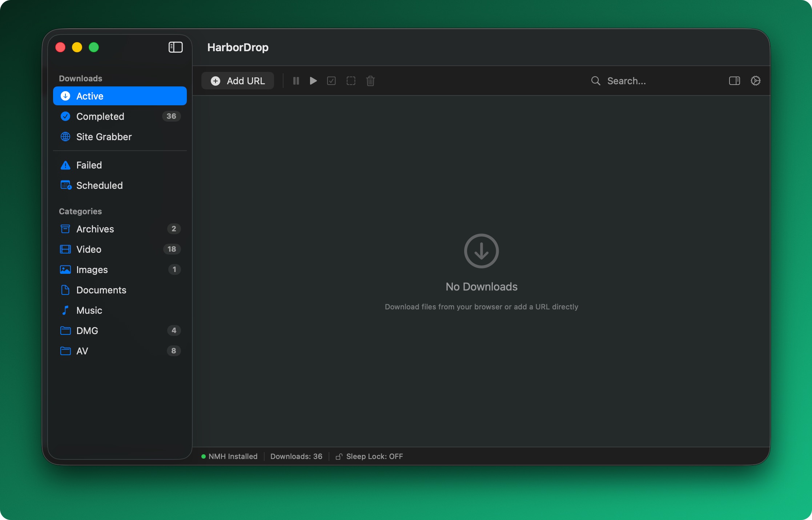The height and width of the screenshot is (520, 812).
Task: Select the Video category
Action: [x=120, y=249]
